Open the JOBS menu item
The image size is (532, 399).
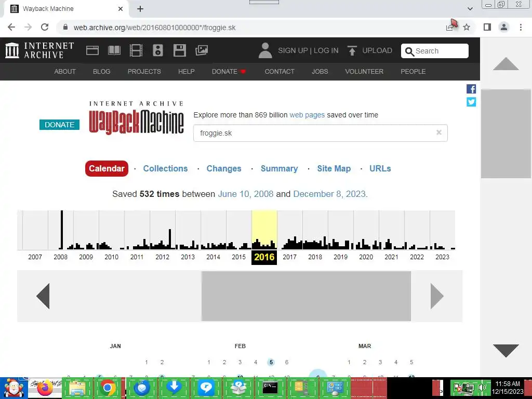pyautogui.click(x=320, y=72)
